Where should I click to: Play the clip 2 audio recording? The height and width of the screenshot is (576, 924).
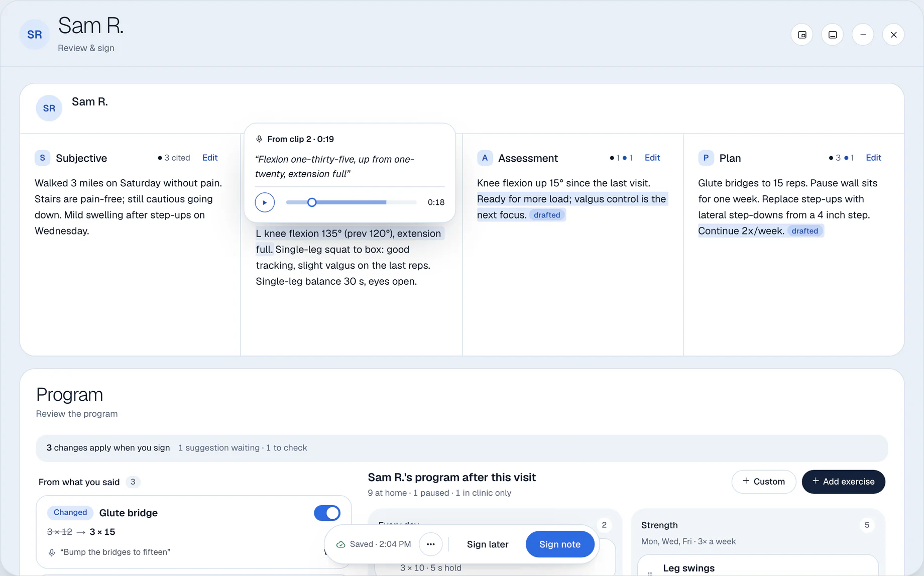(x=265, y=202)
